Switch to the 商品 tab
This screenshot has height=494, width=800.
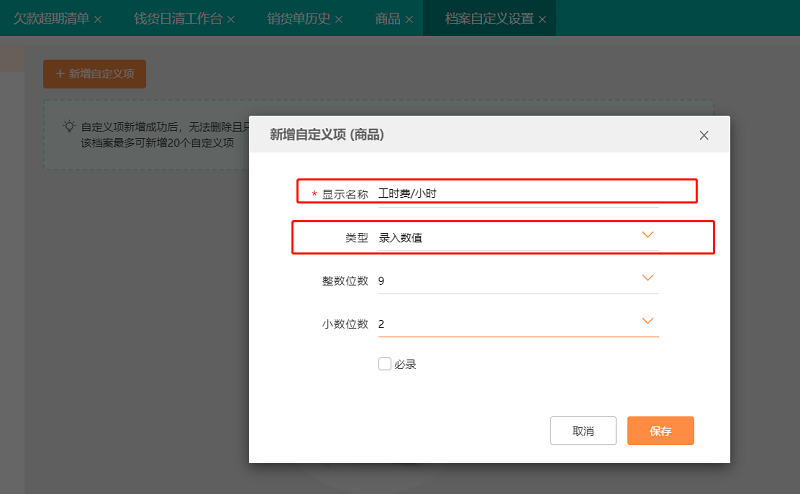[x=387, y=19]
